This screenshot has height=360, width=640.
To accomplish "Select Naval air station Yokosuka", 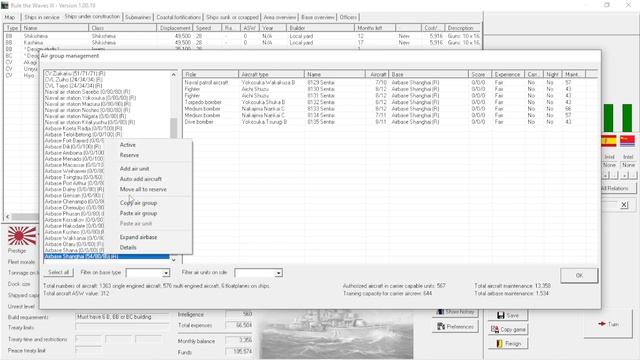I will (x=90, y=98).
